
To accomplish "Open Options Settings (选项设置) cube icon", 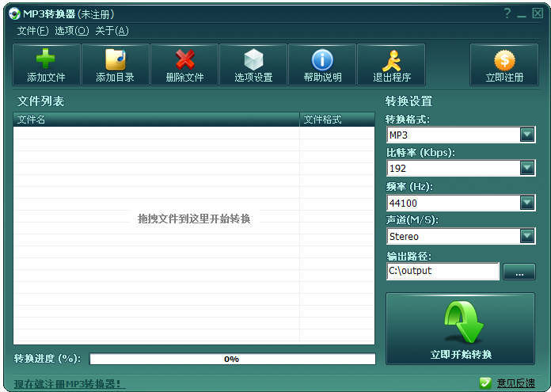I will [253, 60].
